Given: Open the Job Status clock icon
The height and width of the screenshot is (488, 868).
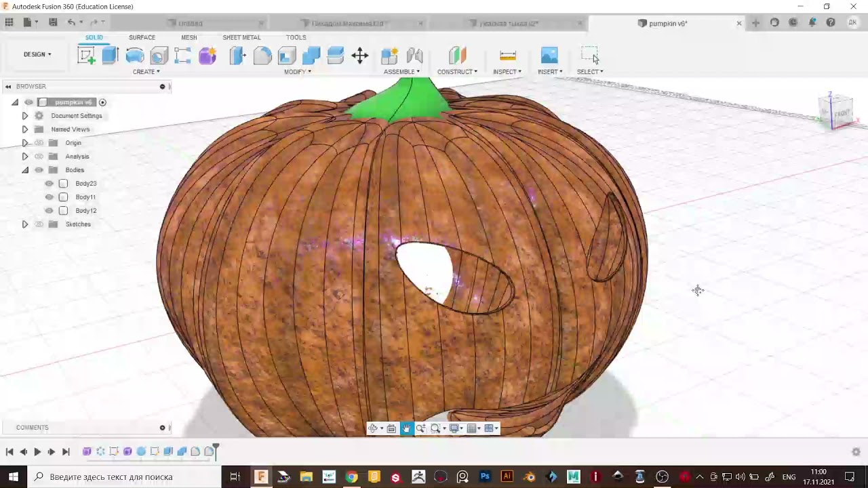Looking at the screenshot, I should click(793, 23).
